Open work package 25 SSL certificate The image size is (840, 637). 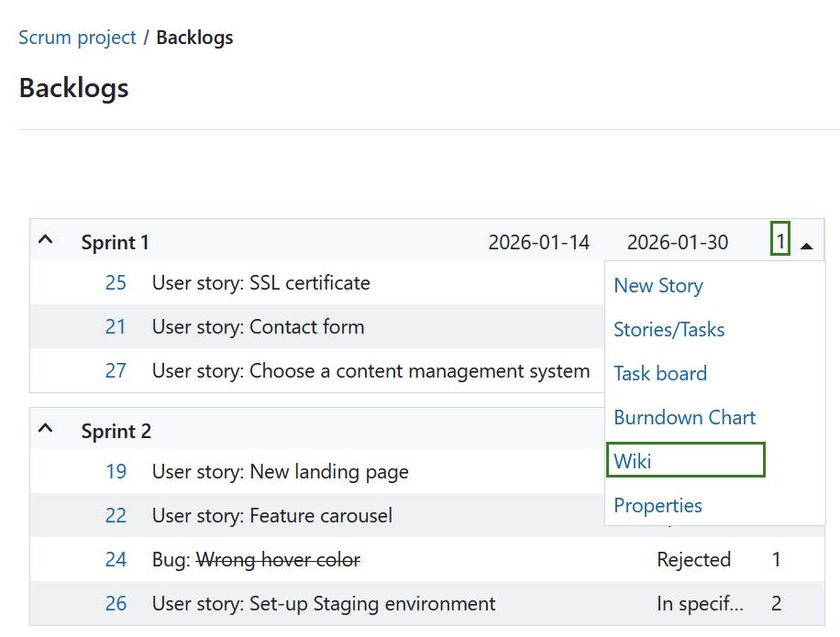[x=116, y=282]
